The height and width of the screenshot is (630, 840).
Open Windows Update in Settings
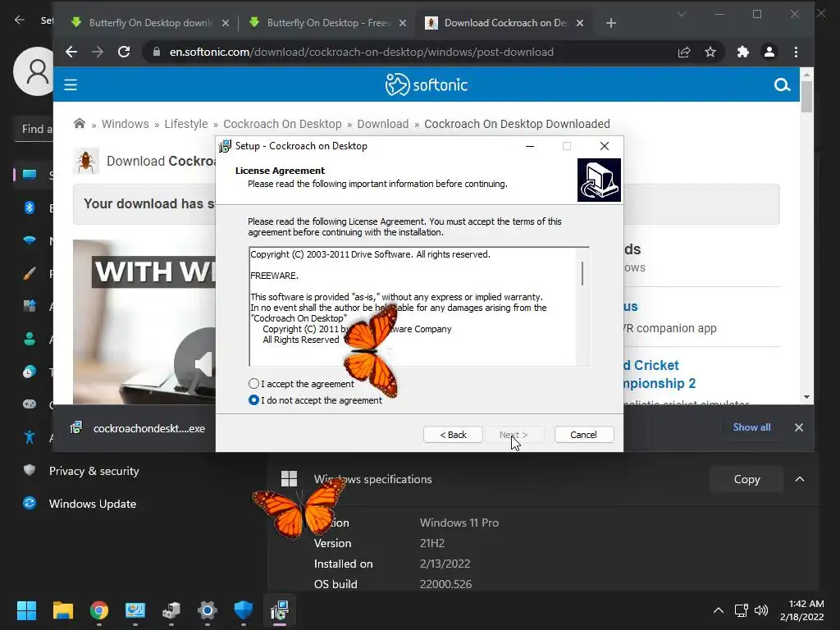click(x=92, y=504)
